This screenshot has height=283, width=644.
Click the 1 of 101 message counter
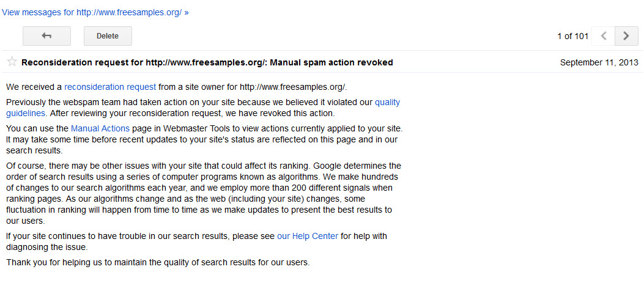pyautogui.click(x=572, y=36)
